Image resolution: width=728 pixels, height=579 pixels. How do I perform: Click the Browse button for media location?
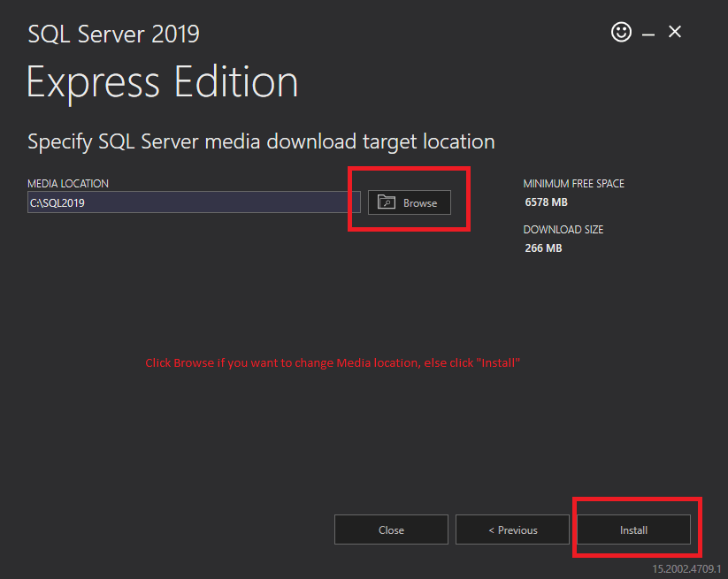pyautogui.click(x=409, y=202)
